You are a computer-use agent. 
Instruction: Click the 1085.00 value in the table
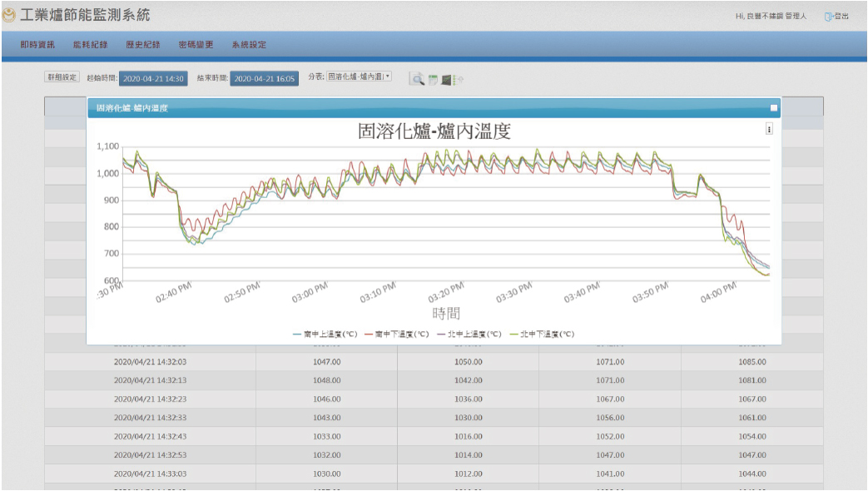[752, 362]
